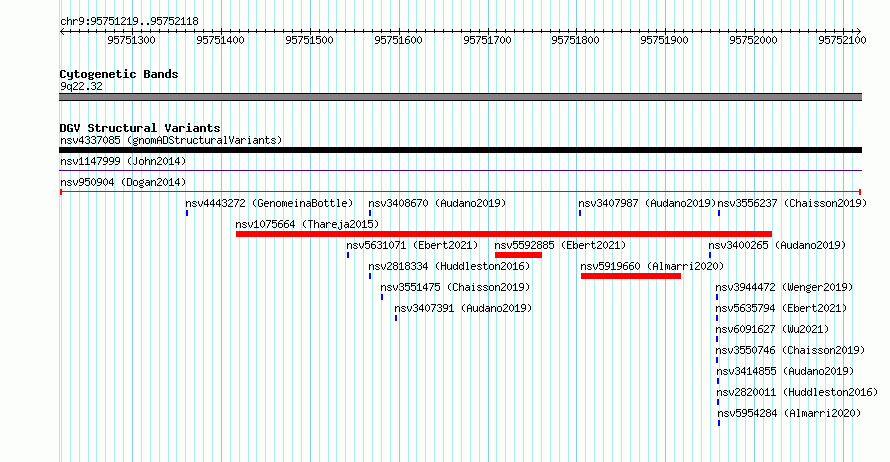Screen dimensions: 890x462
Task: Click the 9q22.32 band label
Action: point(81,86)
